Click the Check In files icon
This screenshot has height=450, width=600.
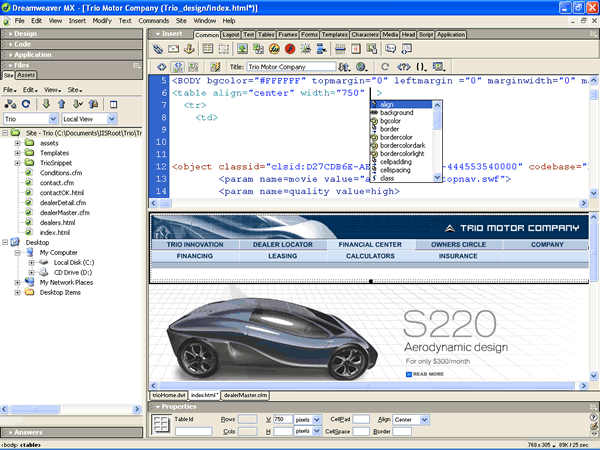[93, 104]
